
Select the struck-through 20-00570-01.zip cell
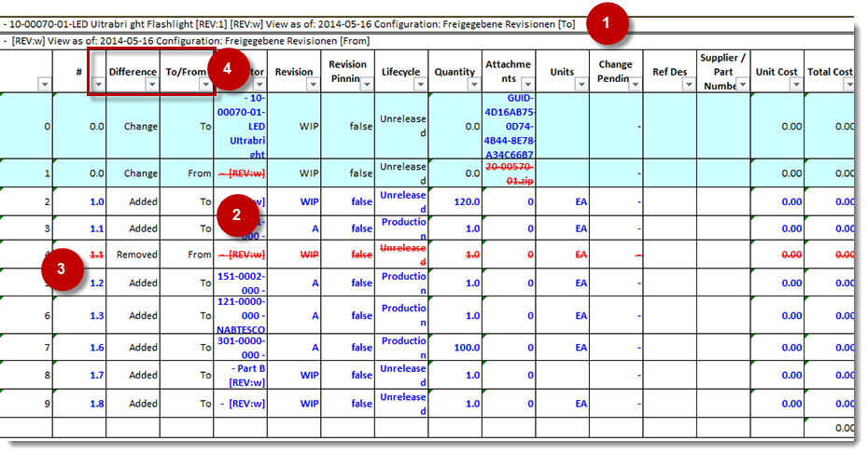pos(509,173)
